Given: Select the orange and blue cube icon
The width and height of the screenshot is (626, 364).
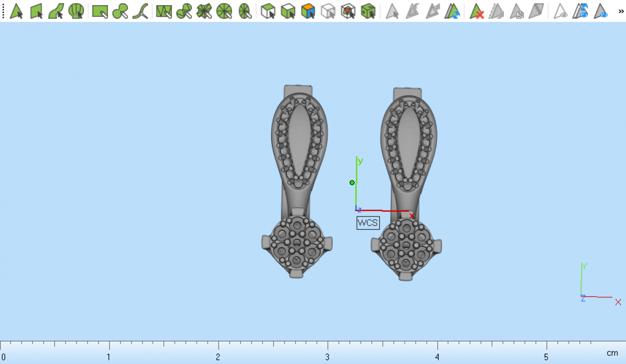Looking at the screenshot, I should click(x=308, y=11).
